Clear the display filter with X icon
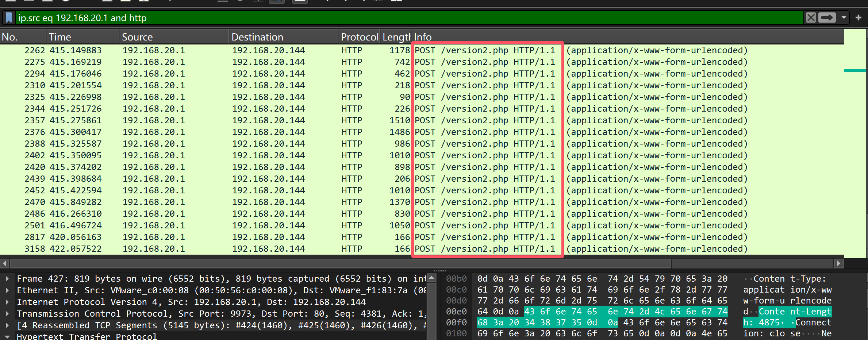This screenshot has height=340, width=868. point(811,18)
